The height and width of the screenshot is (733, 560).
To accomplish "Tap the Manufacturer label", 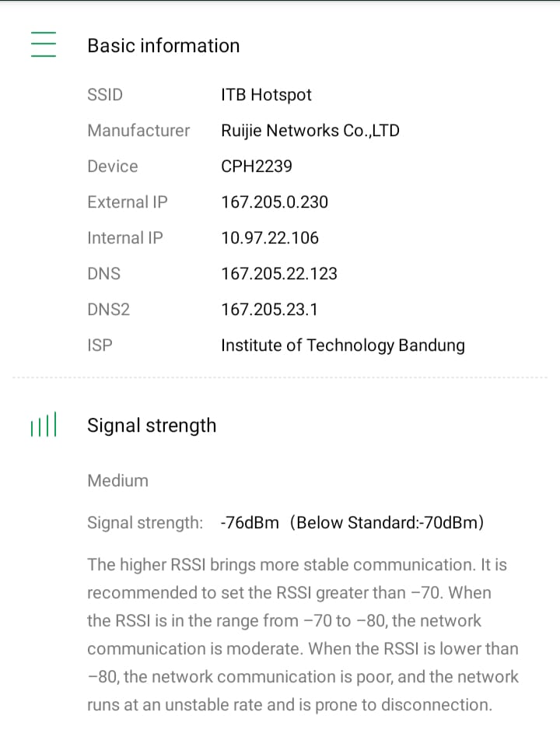I will pyautogui.click(x=138, y=131).
